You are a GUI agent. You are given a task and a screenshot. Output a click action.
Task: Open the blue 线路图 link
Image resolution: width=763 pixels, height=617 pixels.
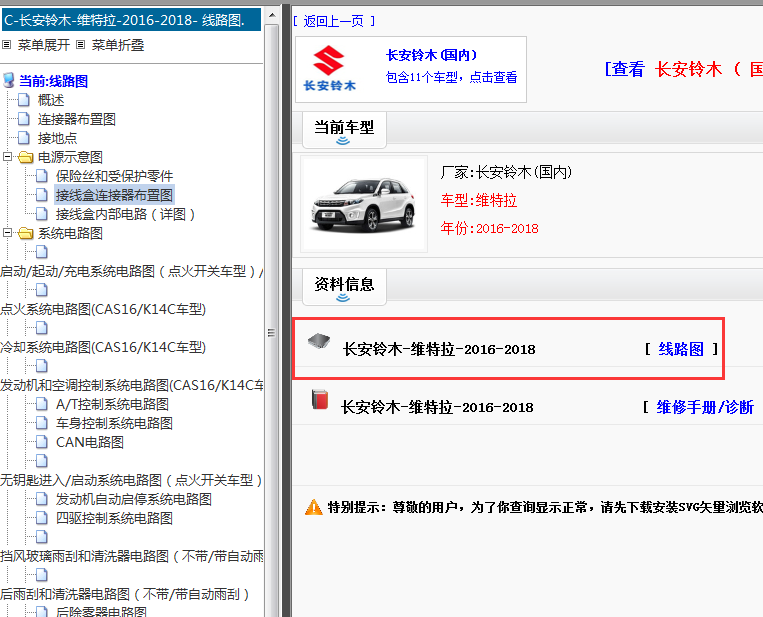[681, 349]
